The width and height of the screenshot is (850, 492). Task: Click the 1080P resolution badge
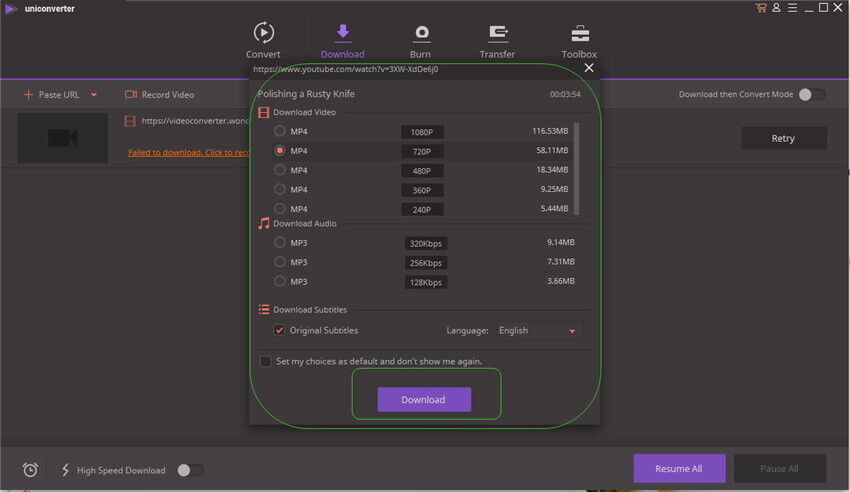click(422, 132)
